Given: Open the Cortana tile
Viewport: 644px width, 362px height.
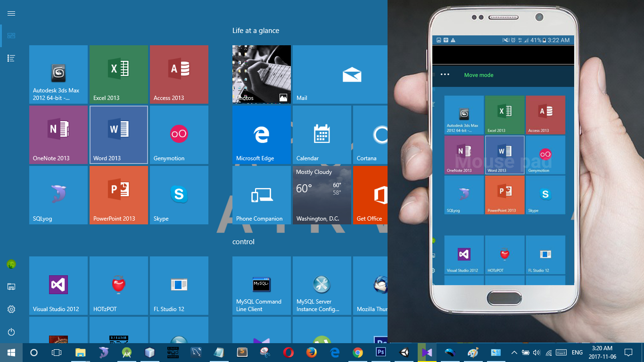Looking at the screenshot, I should pyautogui.click(x=370, y=135).
